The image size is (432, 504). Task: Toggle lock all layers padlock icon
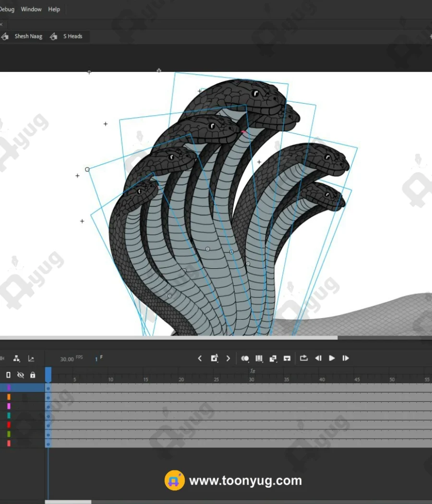coord(33,375)
